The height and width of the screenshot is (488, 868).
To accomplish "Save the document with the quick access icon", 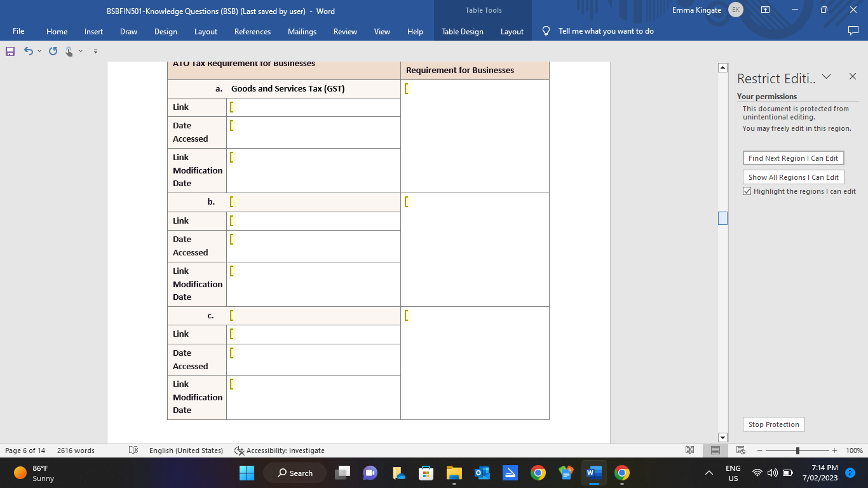I will pyautogui.click(x=10, y=51).
